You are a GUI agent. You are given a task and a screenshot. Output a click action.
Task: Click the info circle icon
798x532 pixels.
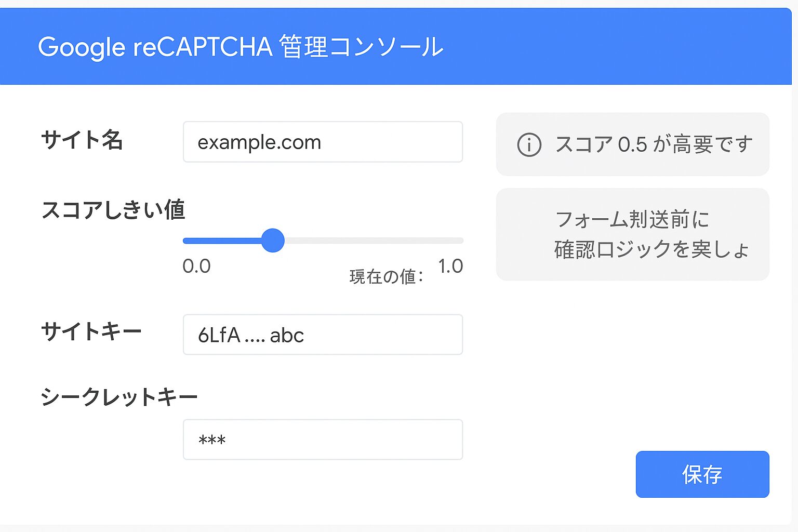click(529, 144)
